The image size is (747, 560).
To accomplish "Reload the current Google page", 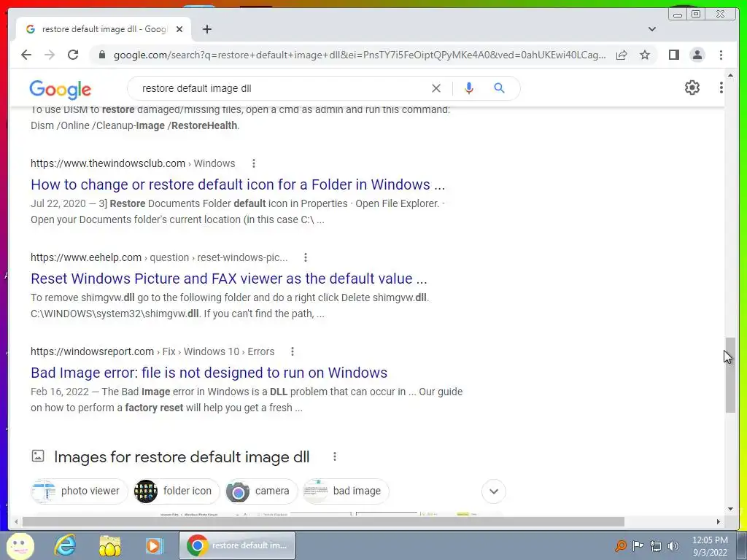I will pos(73,55).
